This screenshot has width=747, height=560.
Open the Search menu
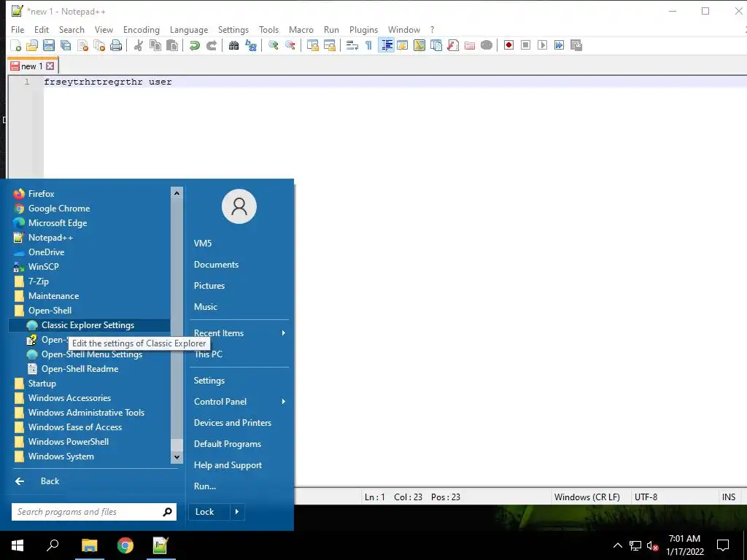[x=71, y=29]
